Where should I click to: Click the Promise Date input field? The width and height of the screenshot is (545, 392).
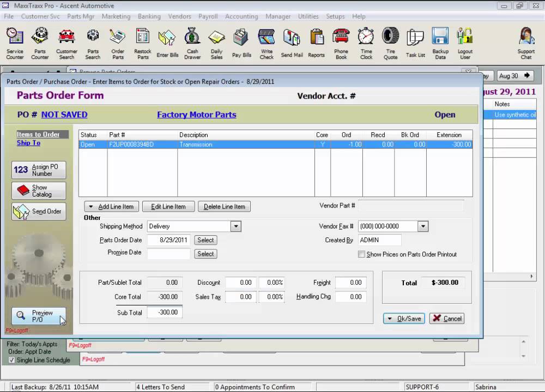click(x=168, y=253)
